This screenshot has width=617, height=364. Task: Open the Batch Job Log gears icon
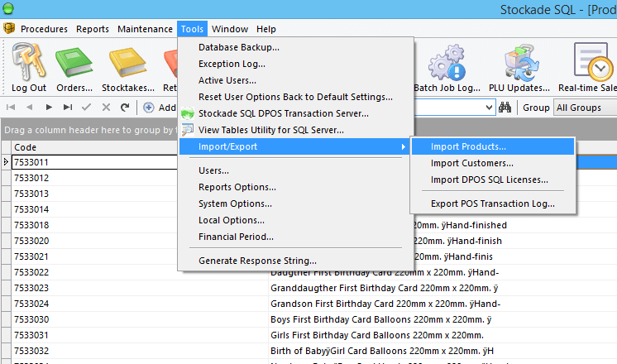click(447, 62)
